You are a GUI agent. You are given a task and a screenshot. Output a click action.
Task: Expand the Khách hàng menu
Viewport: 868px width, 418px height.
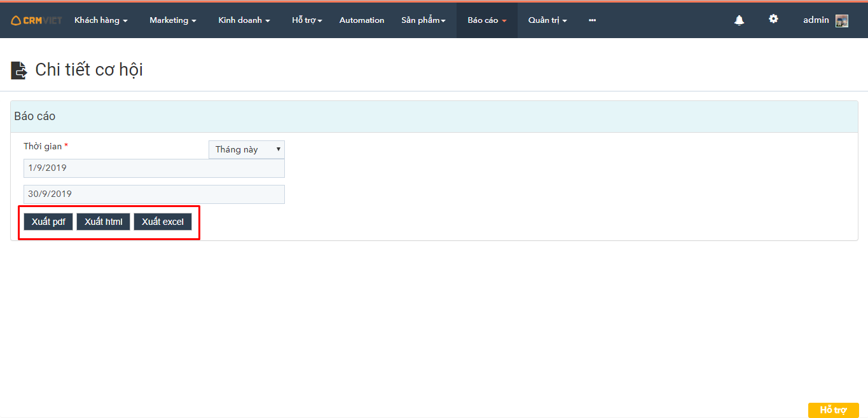click(100, 20)
